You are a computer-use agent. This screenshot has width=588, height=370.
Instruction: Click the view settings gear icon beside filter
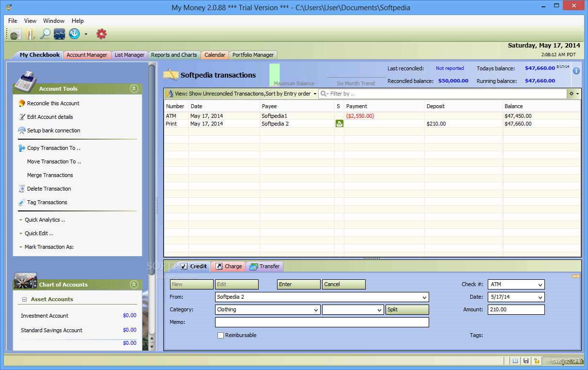click(572, 94)
